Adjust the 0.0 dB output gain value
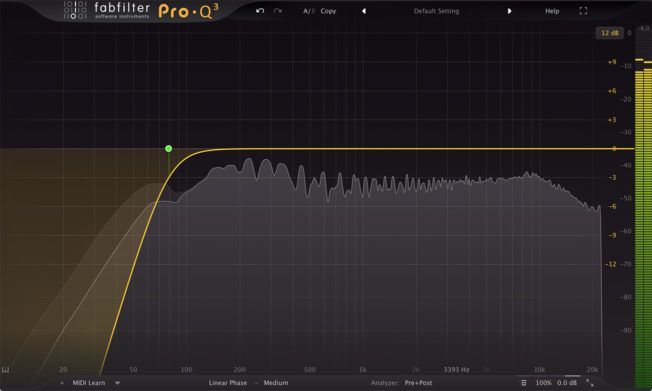The width and height of the screenshot is (652, 391). pos(567,383)
